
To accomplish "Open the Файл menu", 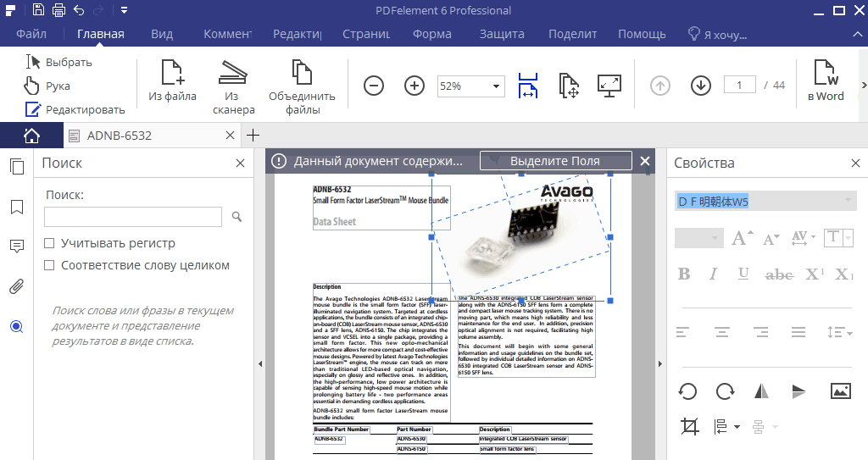I will tap(31, 34).
